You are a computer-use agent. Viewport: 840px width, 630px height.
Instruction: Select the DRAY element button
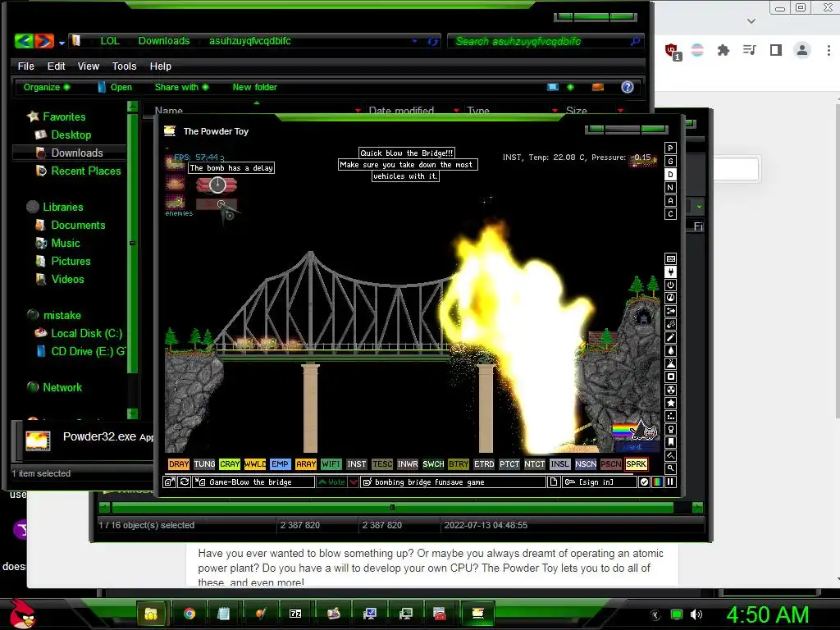[178, 464]
